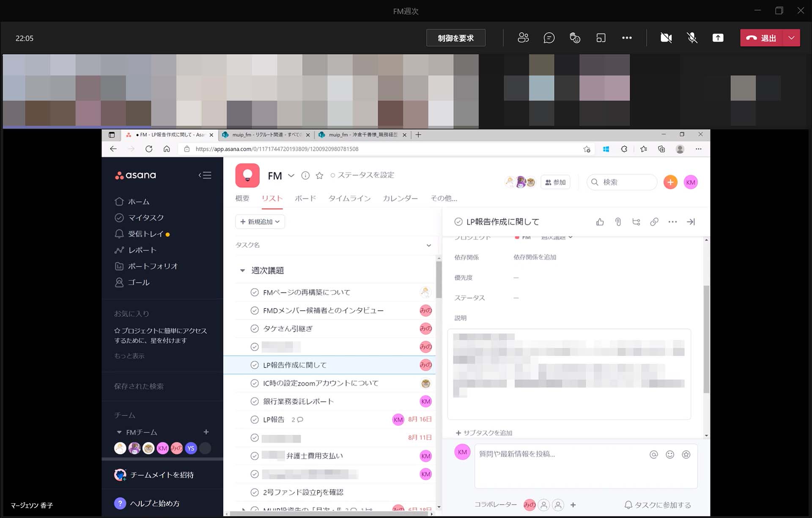Go to ホーム in Asana sidebar

point(132,202)
